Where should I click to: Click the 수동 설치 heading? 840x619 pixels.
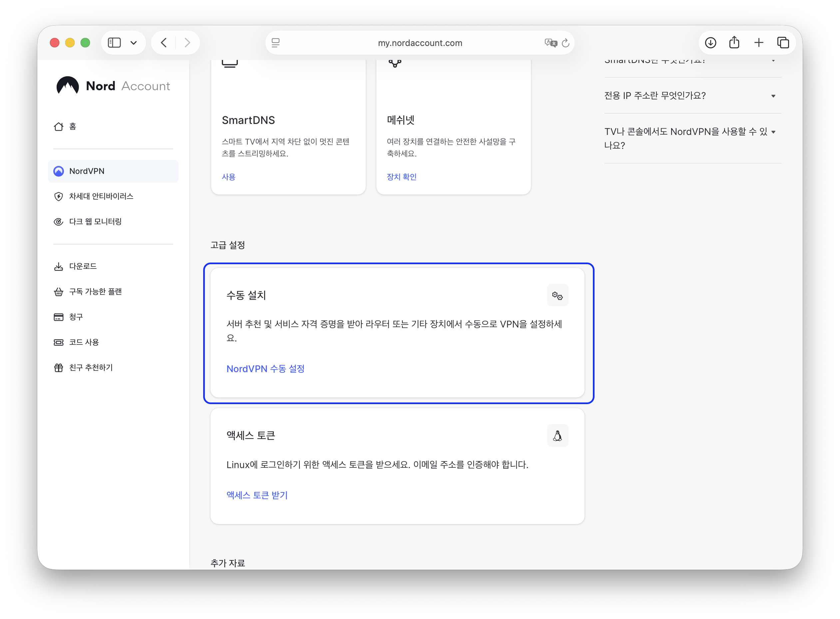[x=246, y=295]
